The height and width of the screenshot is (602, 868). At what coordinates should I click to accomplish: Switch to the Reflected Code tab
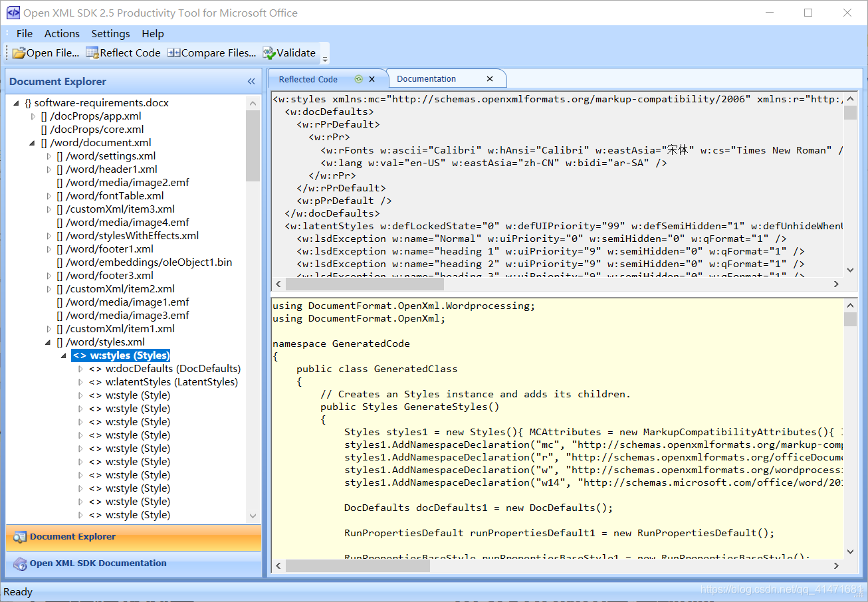pyautogui.click(x=308, y=79)
